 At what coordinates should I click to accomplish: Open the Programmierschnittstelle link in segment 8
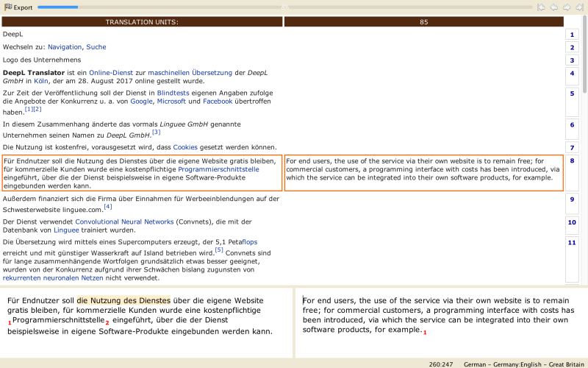218,169
